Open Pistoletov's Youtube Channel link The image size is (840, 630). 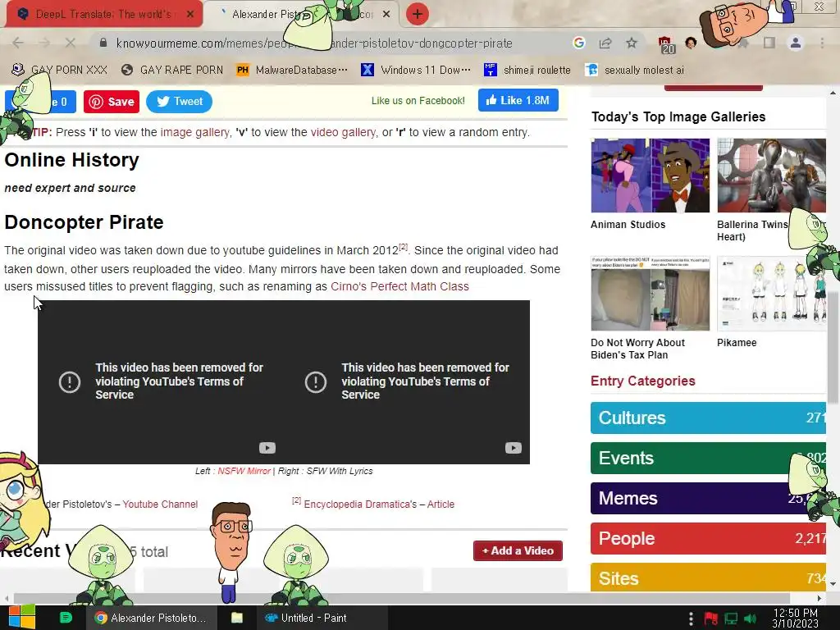[160, 504]
